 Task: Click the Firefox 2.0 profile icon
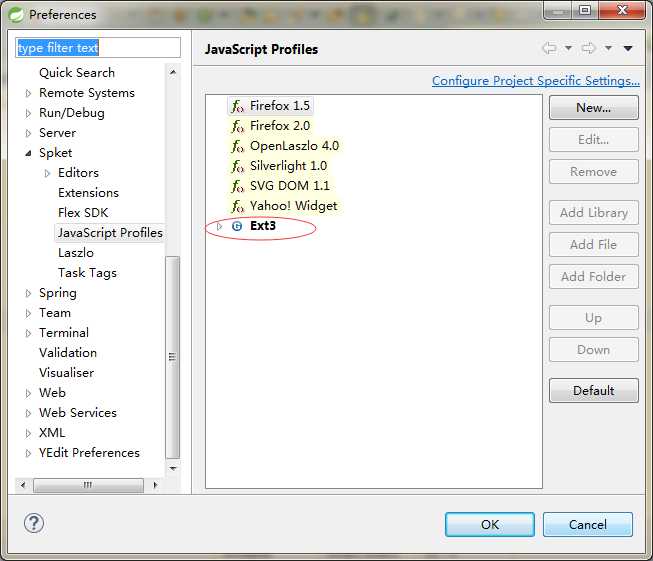click(237, 126)
